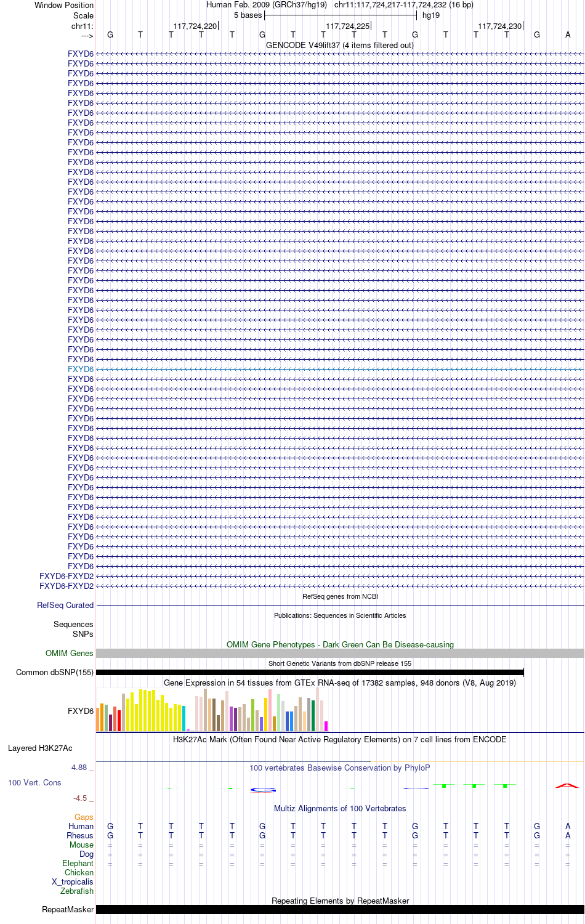Click the blue G glyph in PhyloP conservation track
Viewport: 585px width, 924px height.
[263, 790]
